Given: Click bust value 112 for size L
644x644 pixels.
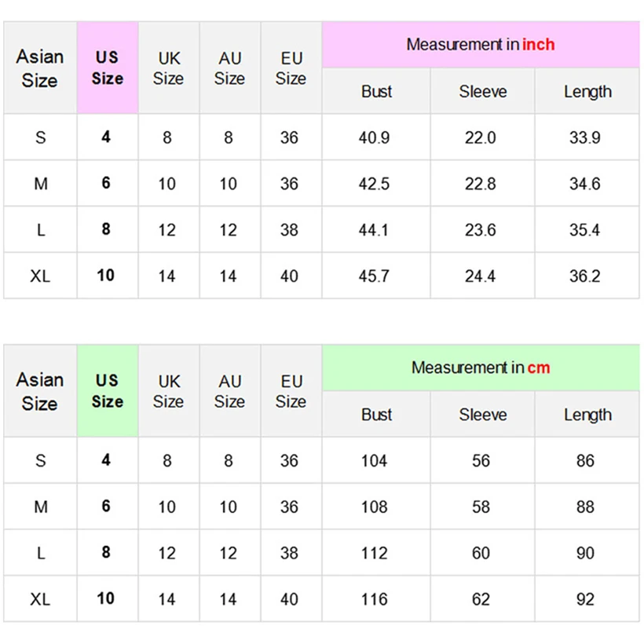Looking at the screenshot, I should pyautogui.click(x=375, y=553).
